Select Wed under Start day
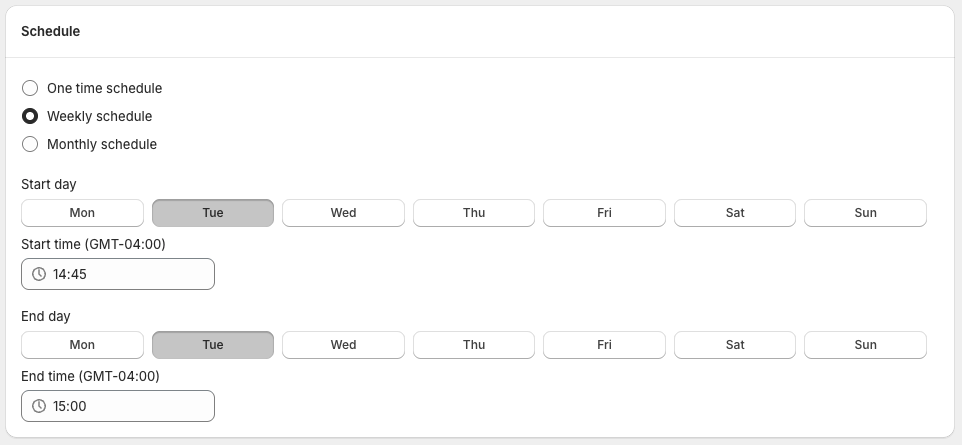The image size is (962, 445). [343, 213]
